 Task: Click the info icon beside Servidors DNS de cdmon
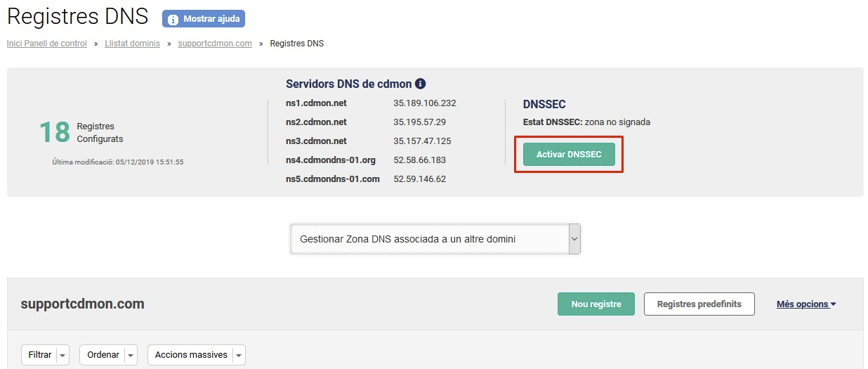click(421, 84)
